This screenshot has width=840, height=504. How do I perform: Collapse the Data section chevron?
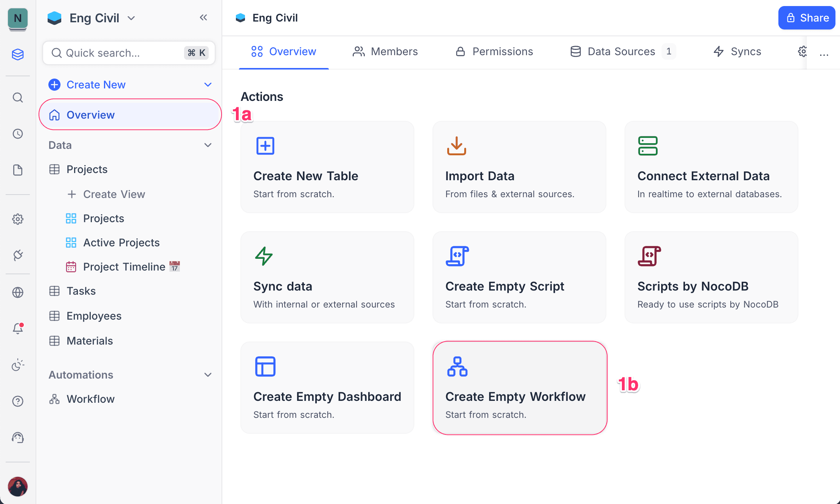(208, 145)
